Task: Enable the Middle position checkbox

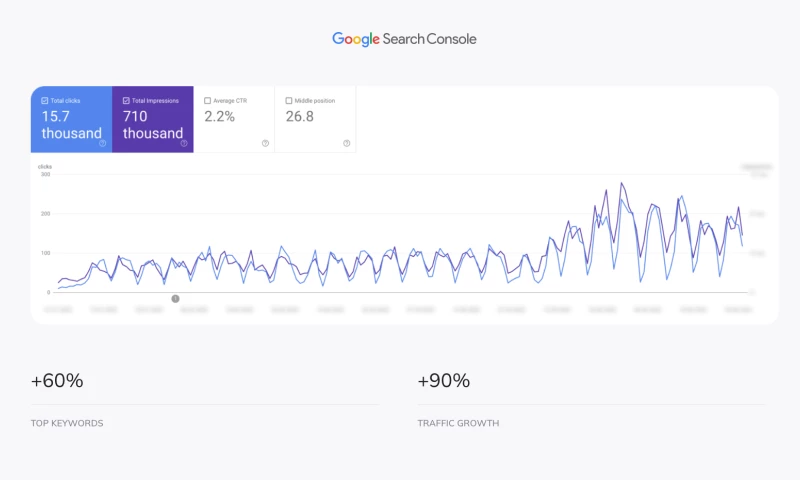Action: tap(289, 101)
